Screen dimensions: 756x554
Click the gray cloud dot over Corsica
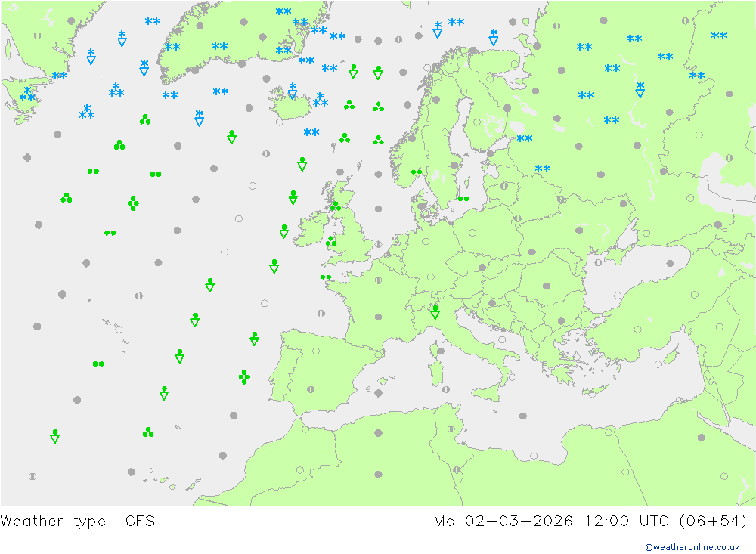click(440, 351)
